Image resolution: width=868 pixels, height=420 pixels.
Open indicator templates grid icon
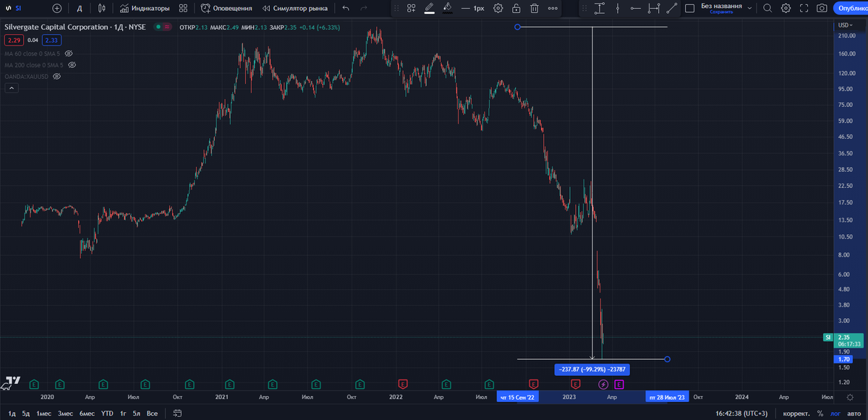coord(183,8)
